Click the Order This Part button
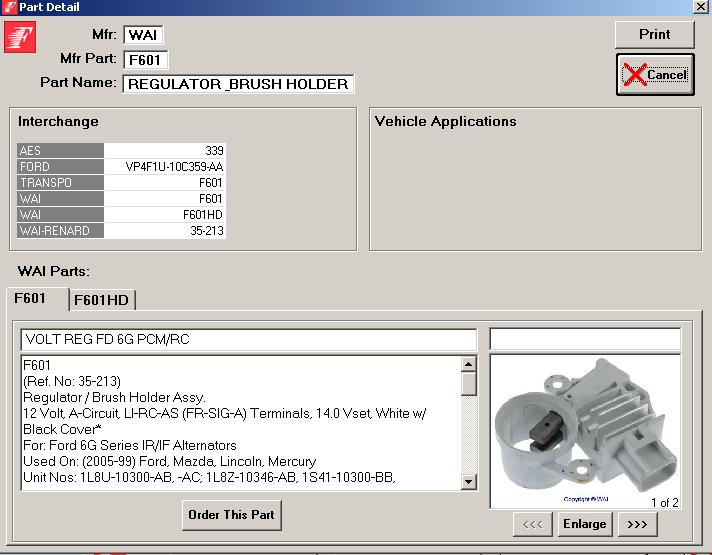 coord(232,515)
